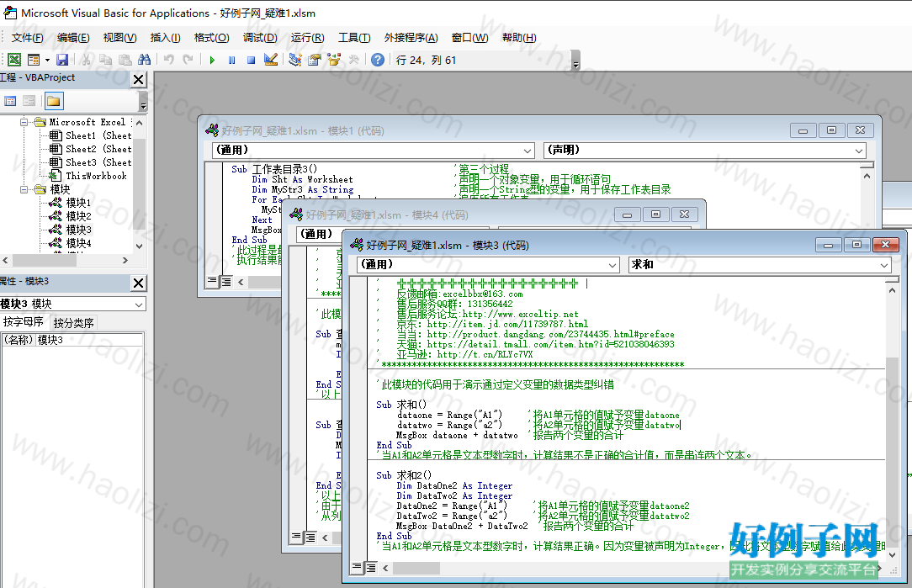Toggle Full Module View in 模块4 window
The height and width of the screenshot is (588, 912).
tap(310, 538)
